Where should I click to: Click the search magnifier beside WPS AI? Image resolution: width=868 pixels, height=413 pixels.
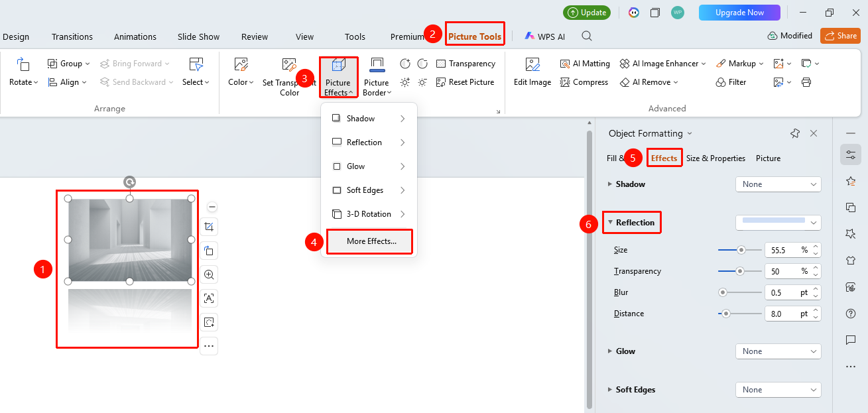click(587, 36)
